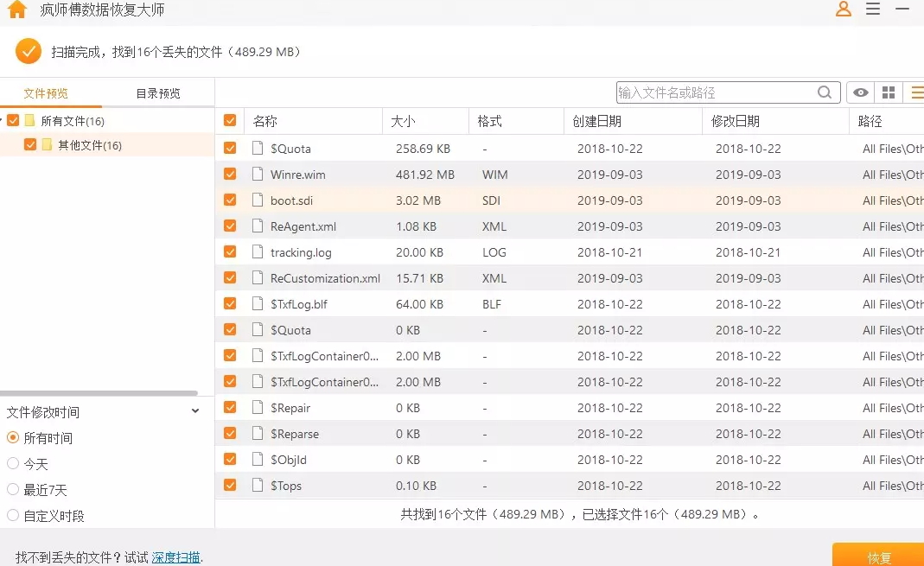Collapse the 所有文件(16) tree node
Screen dimensions: 924x566
pos(3,121)
